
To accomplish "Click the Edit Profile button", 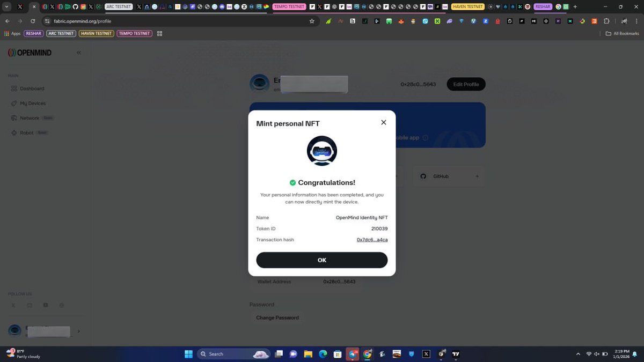I will [466, 84].
